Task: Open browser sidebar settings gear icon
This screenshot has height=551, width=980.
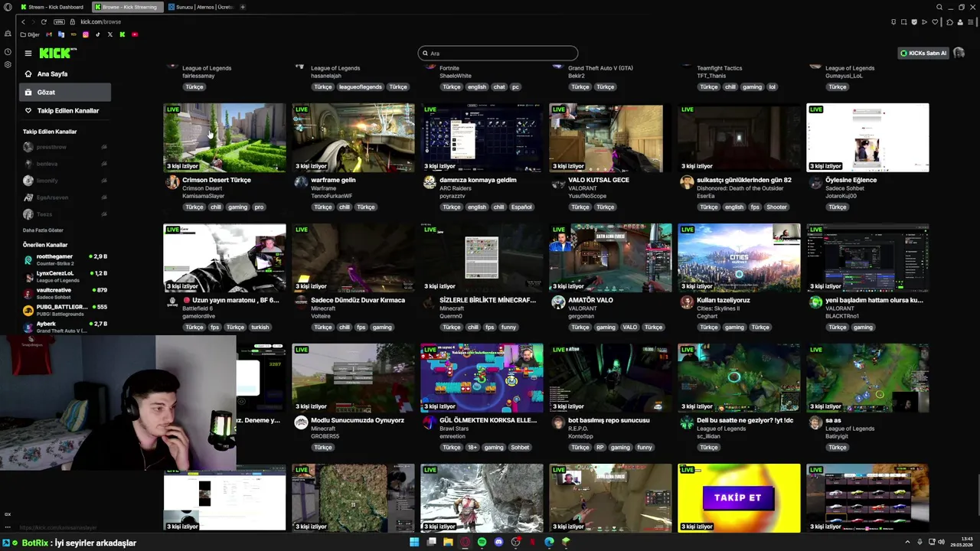Action: 8,64
